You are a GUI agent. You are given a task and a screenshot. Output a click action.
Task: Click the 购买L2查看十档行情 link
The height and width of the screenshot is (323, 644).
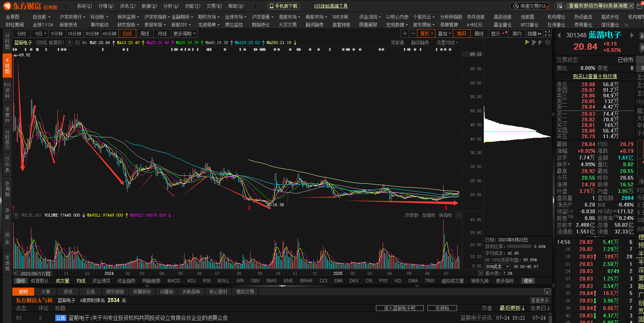[595, 76]
